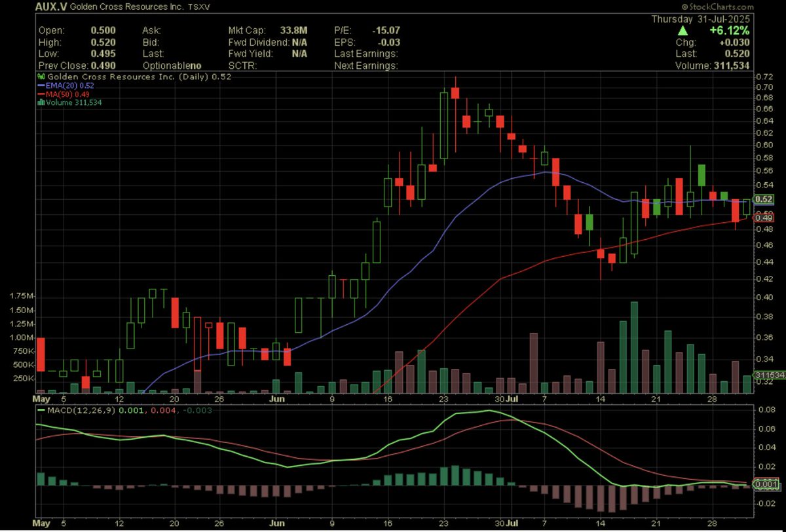Click the red MA(50) legend line
This screenshot has width=786, height=532.
pos(41,94)
